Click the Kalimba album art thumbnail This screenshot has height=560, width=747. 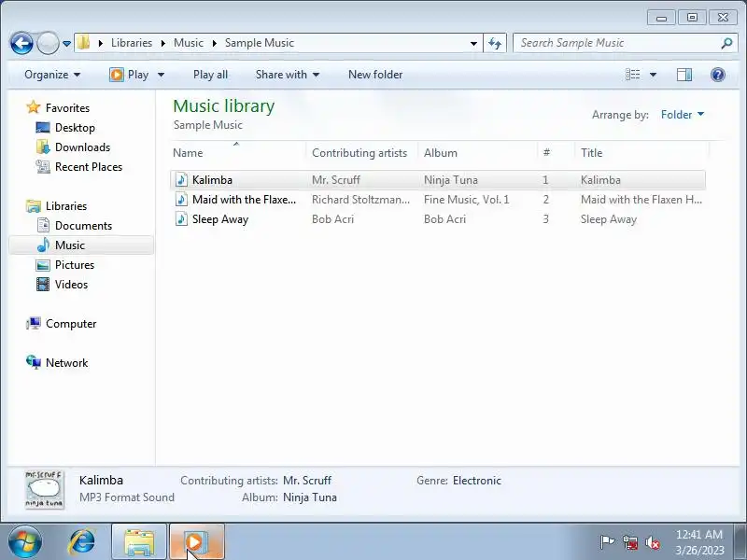(x=44, y=490)
